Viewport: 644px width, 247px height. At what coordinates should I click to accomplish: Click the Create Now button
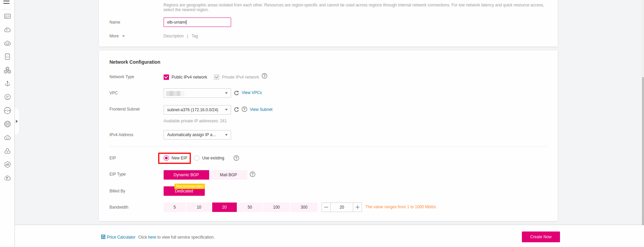(540, 237)
